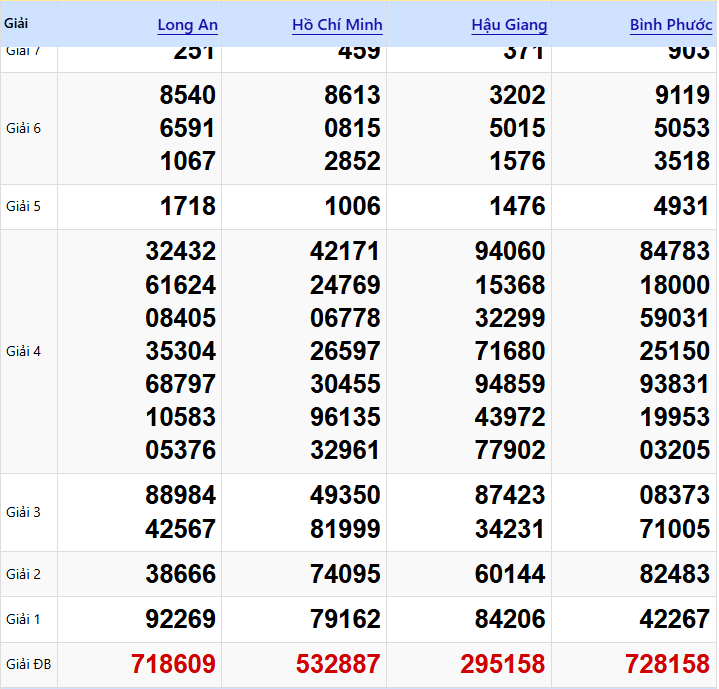Click the Giải 1 row label
Image resolution: width=719 pixels, height=689 pixels.
click(x=23, y=619)
